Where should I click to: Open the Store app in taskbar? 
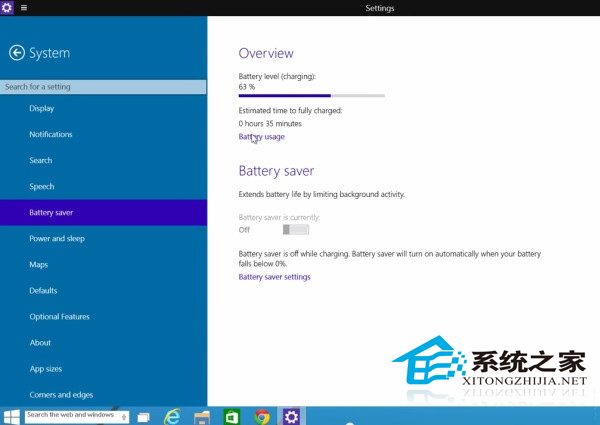tap(232, 417)
